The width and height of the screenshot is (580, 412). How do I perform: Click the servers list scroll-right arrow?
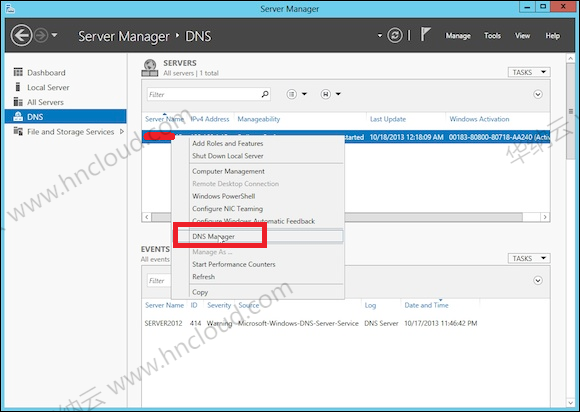545,217
